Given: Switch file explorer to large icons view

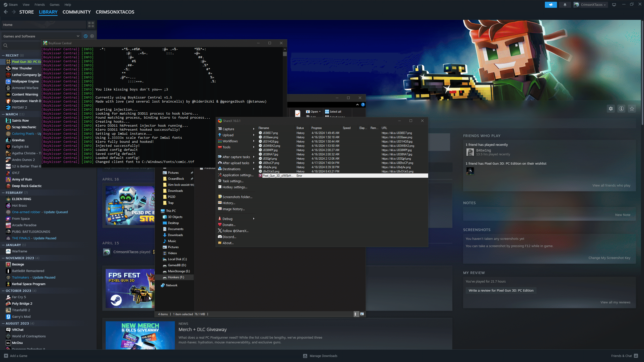Looking at the screenshot, I should [x=362, y=314].
